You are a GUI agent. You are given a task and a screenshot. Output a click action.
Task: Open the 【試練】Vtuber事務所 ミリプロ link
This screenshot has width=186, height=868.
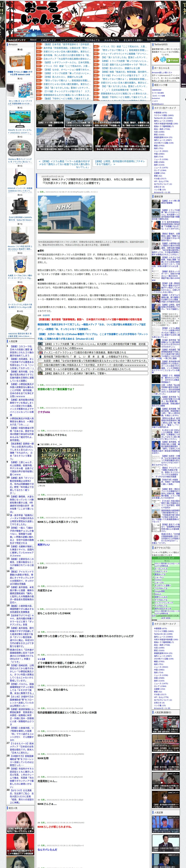93,336
